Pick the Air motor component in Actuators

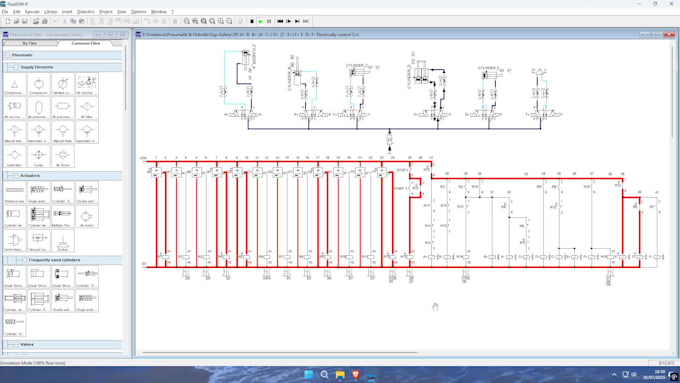click(87, 216)
